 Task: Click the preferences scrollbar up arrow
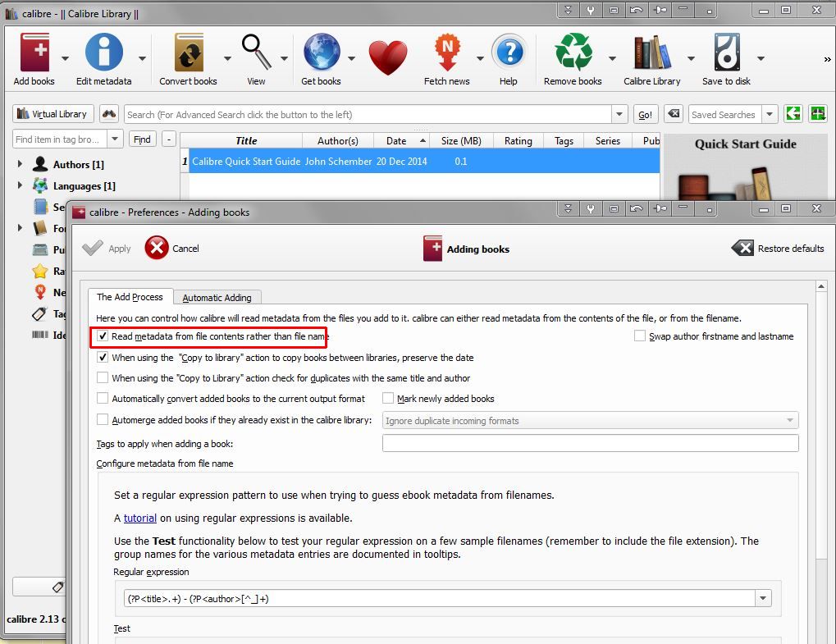(x=821, y=287)
